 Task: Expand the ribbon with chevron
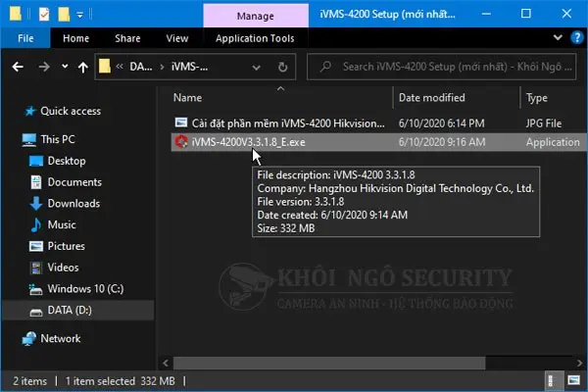click(558, 37)
